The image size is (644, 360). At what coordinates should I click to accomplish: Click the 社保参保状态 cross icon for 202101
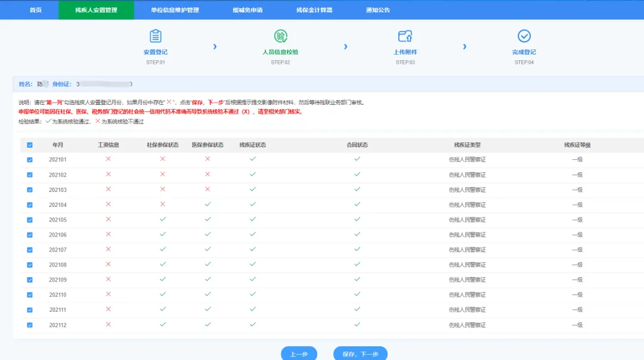point(163,159)
